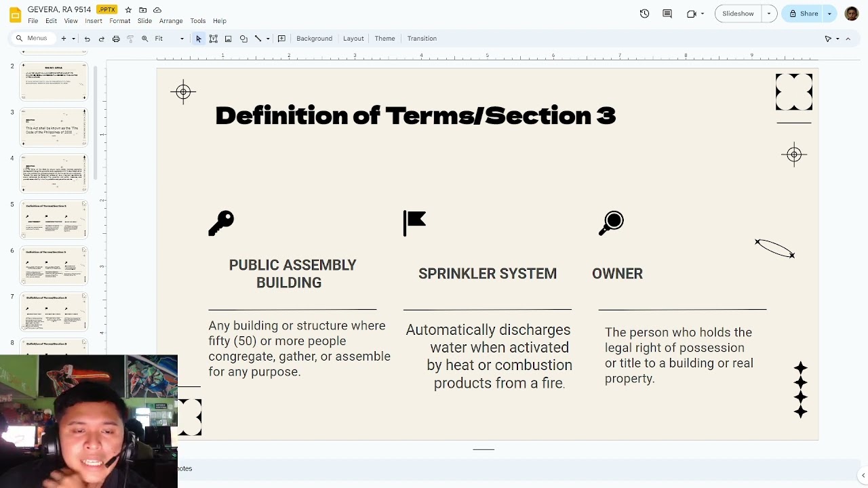Select the text box tool
This screenshot has height=488, width=868.
pyautogui.click(x=213, y=39)
